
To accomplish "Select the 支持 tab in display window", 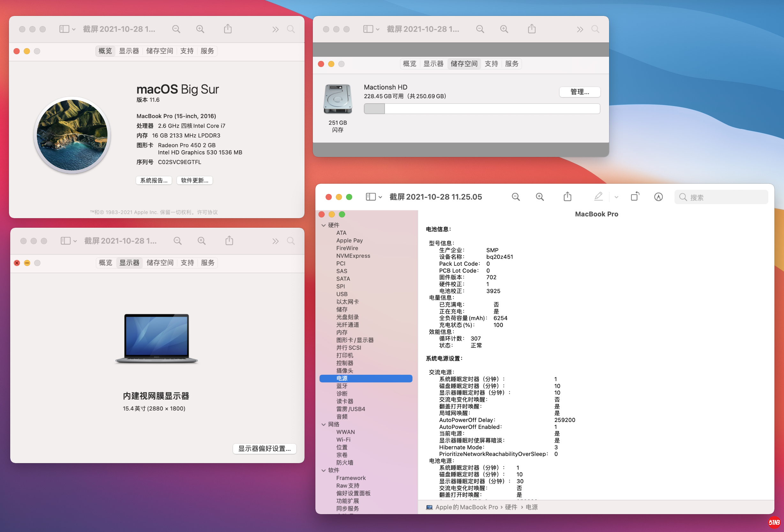I will (187, 262).
